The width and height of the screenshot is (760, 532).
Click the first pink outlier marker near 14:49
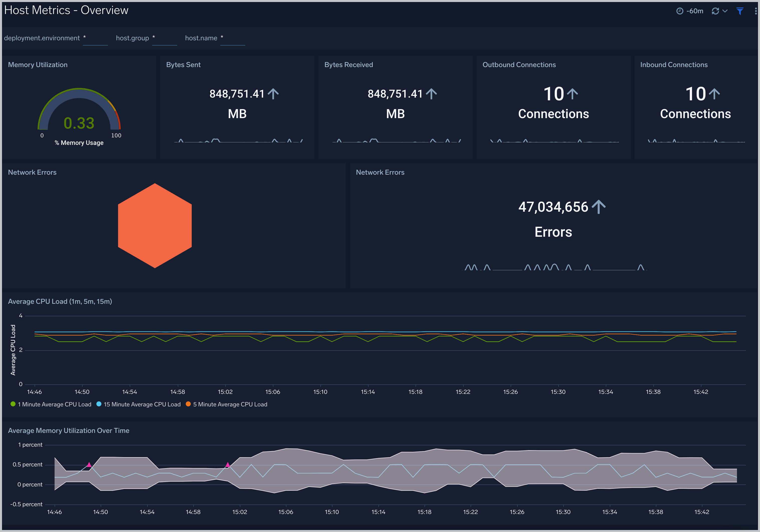tap(89, 464)
